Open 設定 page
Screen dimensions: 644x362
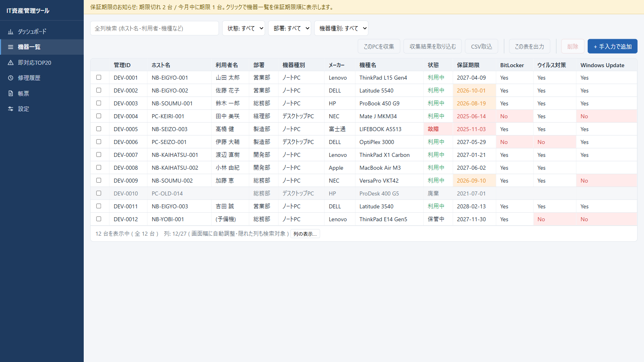pyautogui.click(x=42, y=109)
